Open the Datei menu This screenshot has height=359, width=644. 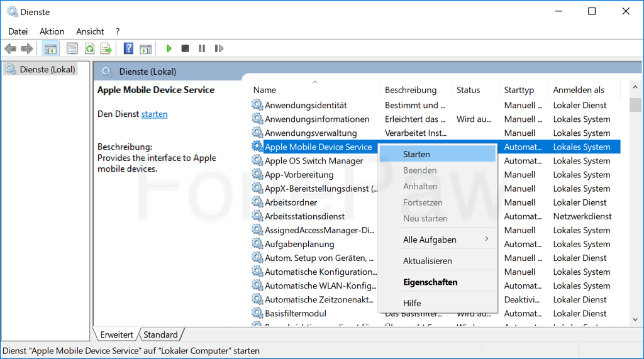(x=18, y=31)
